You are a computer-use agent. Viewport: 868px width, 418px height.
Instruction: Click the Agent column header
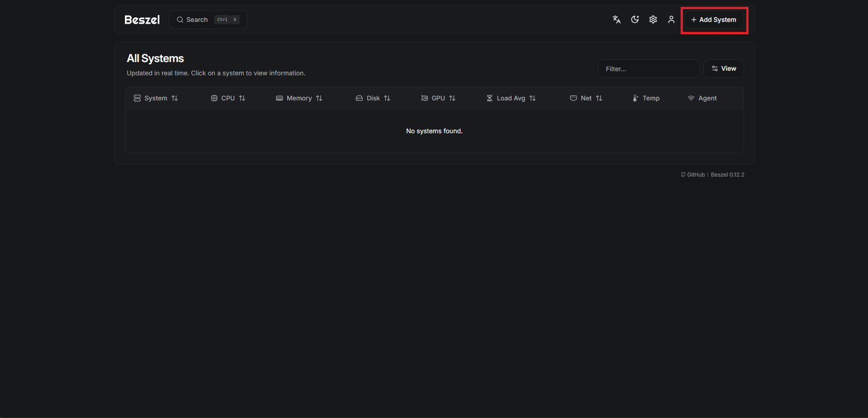pyautogui.click(x=703, y=98)
